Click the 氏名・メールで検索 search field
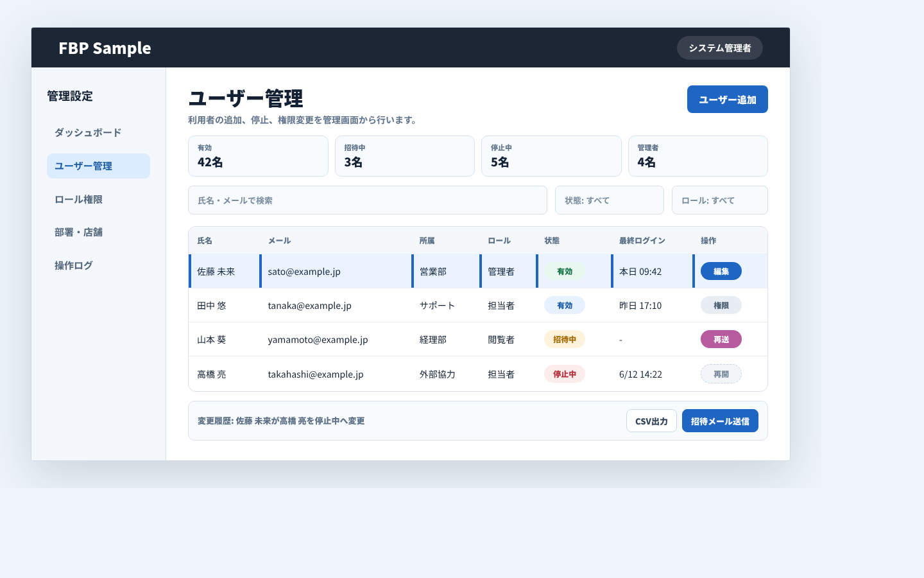 click(367, 200)
